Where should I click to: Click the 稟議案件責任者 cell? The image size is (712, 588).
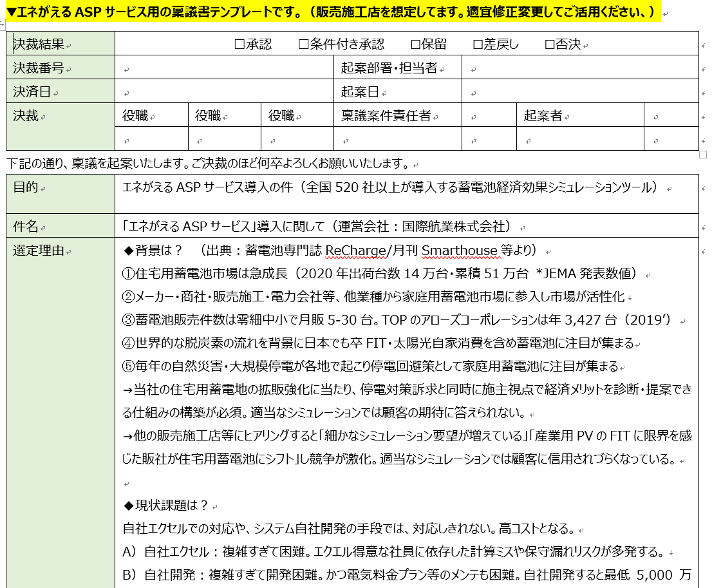tap(398, 115)
